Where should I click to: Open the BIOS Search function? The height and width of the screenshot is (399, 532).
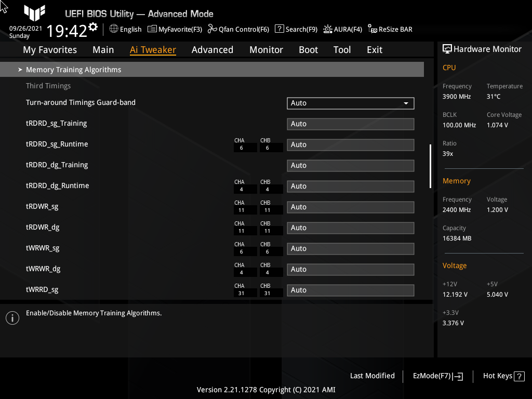(296, 29)
